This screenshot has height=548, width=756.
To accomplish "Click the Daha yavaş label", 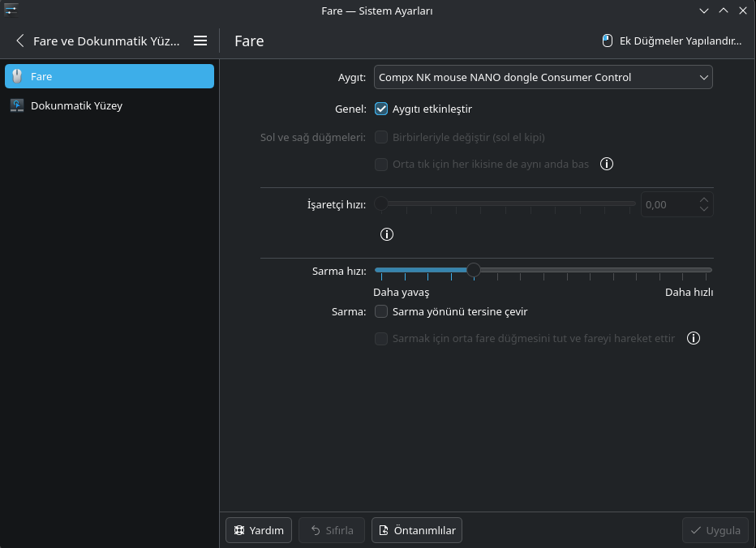I will [x=402, y=292].
